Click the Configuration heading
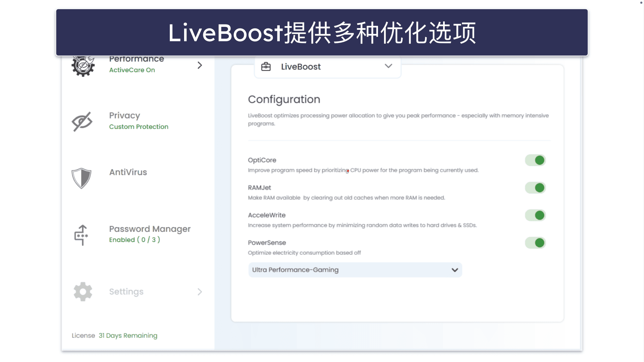The image size is (644, 362). click(284, 99)
